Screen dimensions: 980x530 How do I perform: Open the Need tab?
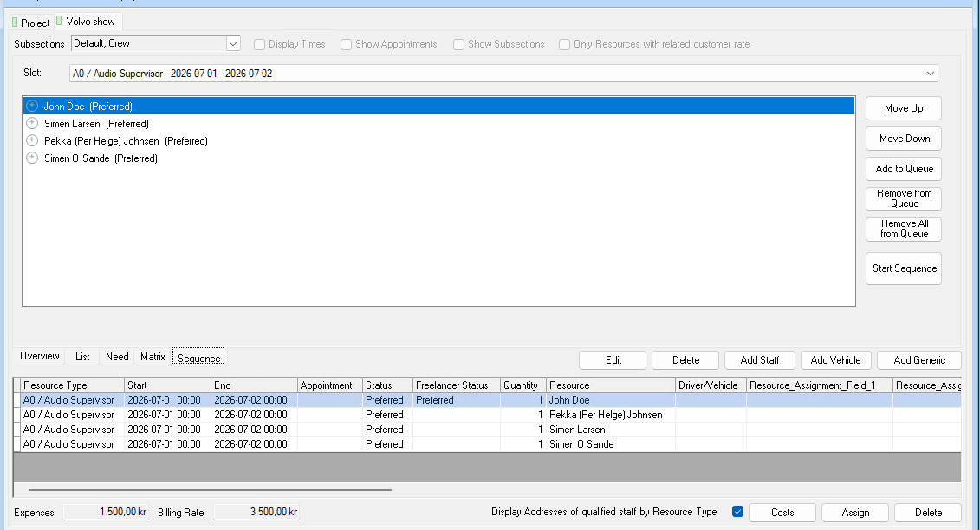[117, 356]
